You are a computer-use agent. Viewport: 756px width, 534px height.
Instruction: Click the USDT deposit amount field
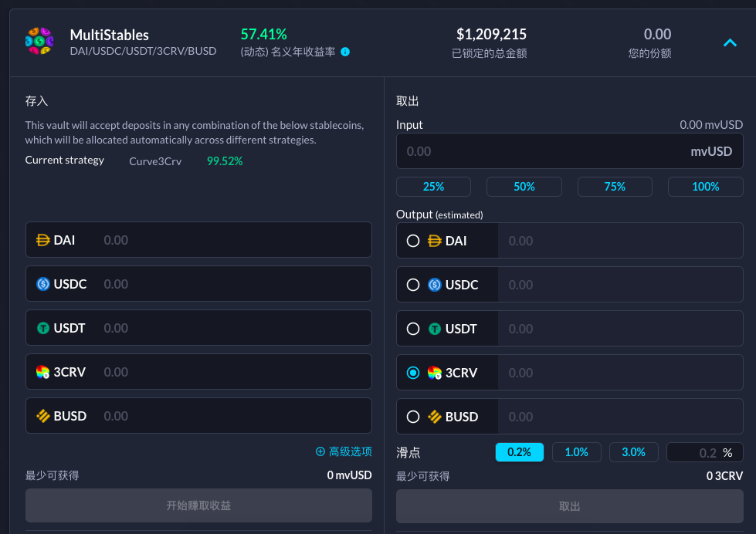[198, 328]
